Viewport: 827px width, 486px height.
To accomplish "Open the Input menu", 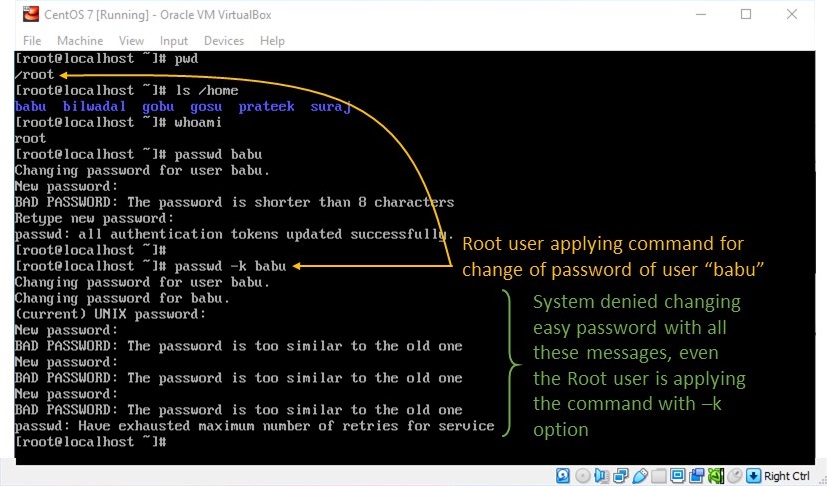I will [x=174, y=41].
